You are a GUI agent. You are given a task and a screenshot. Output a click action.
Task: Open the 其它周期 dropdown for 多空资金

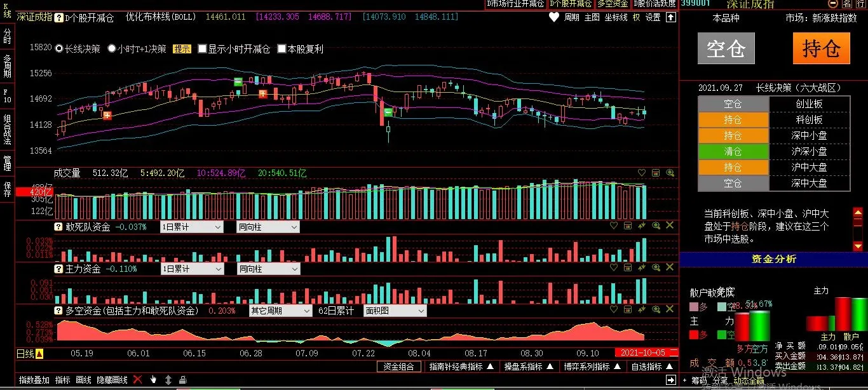pos(280,311)
